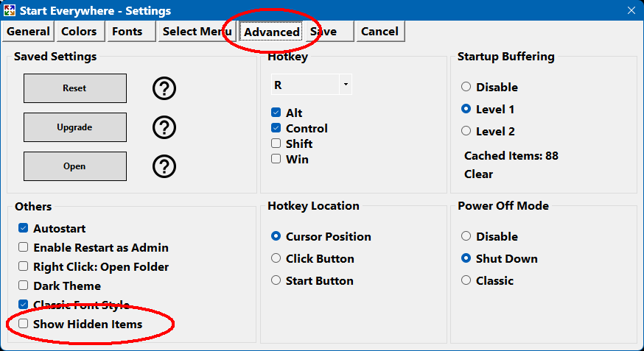Turn on Dark Theme option
Screen dimensions: 644x351
point(24,286)
